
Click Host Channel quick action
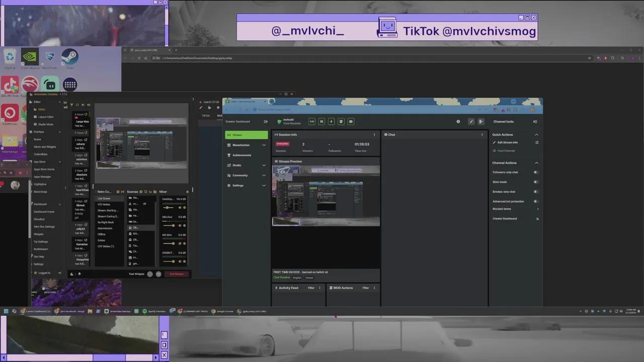point(506,151)
